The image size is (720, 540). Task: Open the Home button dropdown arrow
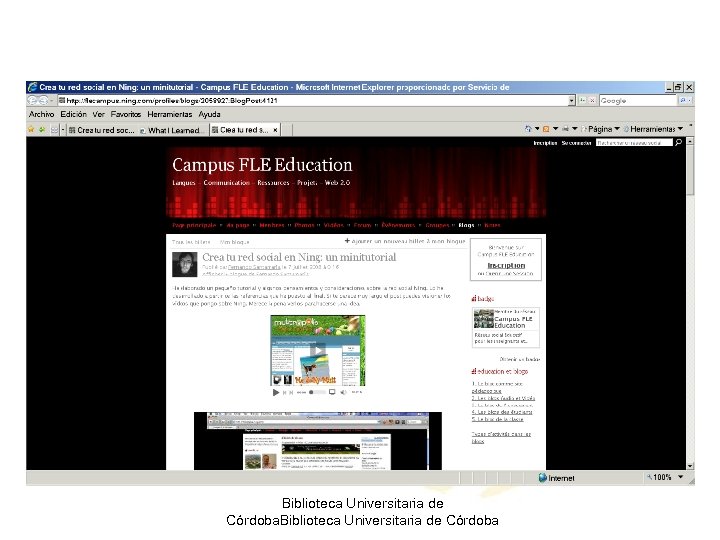click(537, 129)
